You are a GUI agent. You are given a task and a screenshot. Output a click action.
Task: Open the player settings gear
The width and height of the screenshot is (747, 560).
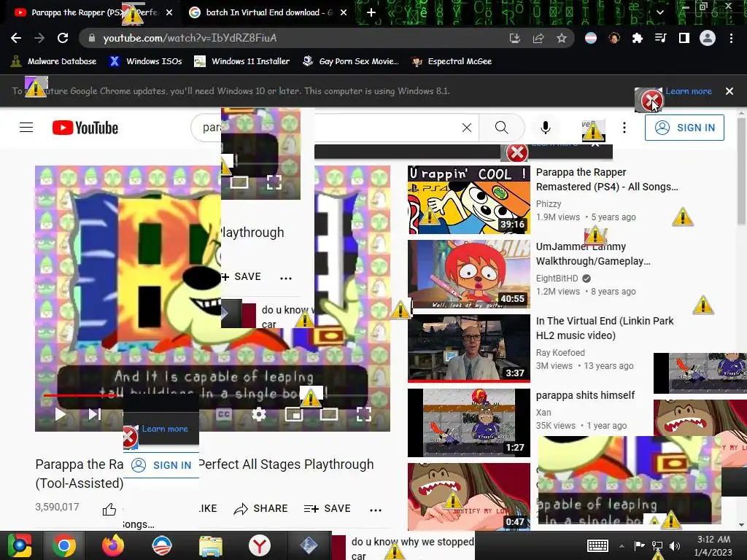(x=259, y=414)
